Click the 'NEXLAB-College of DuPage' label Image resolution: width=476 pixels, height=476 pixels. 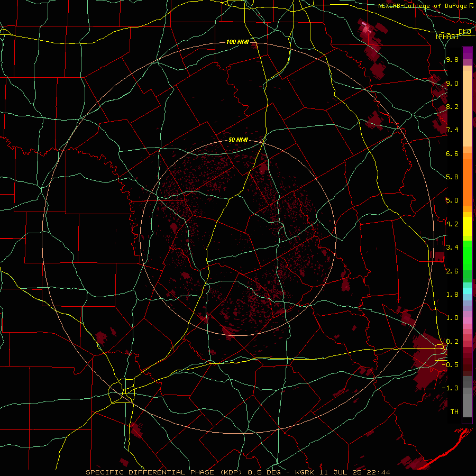click(x=422, y=6)
